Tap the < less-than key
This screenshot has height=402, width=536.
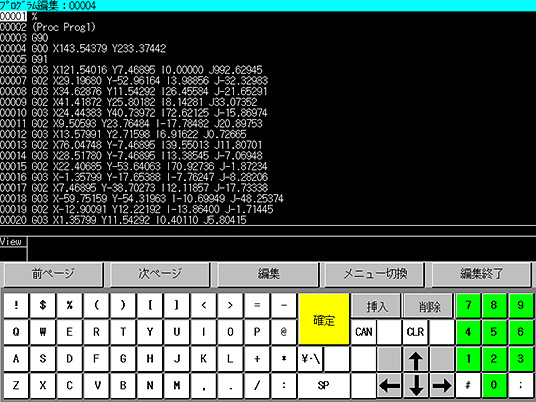203,305
